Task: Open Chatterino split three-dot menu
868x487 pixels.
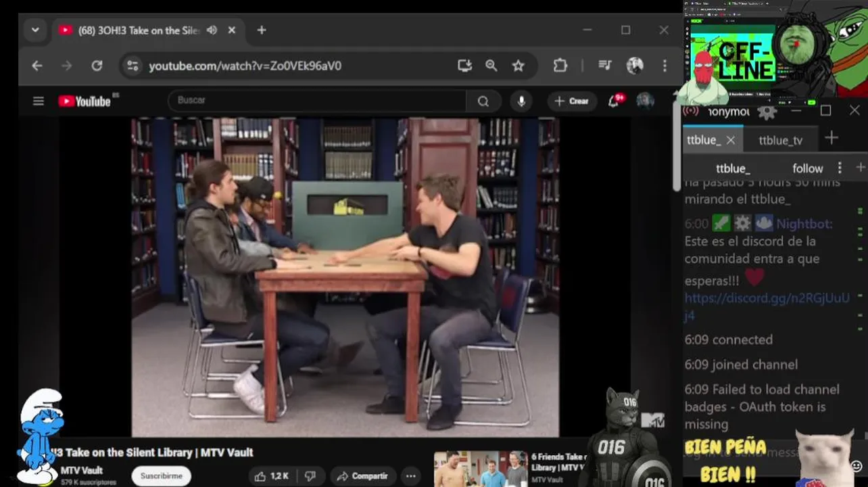Action: tap(840, 168)
